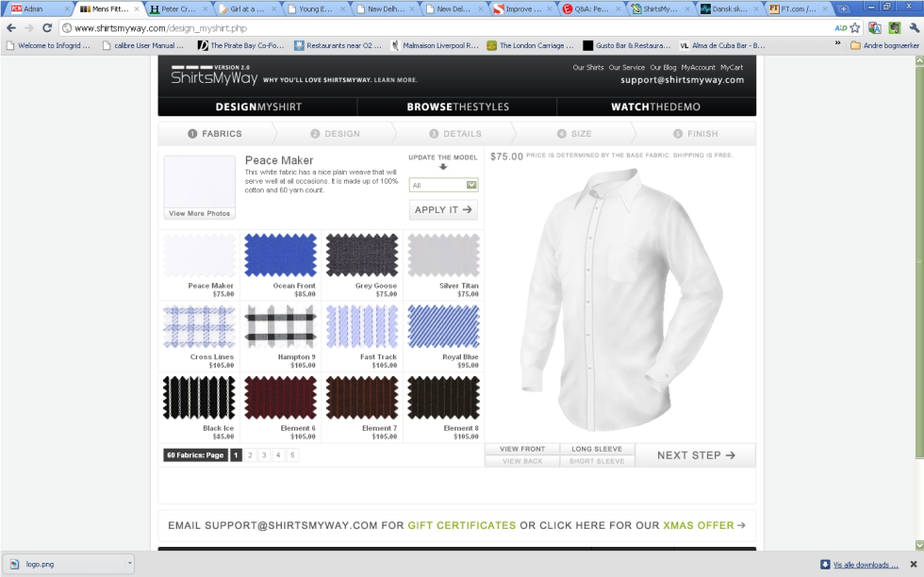Go to fabrics page 3
This screenshot has width=924, height=577.
click(x=264, y=455)
